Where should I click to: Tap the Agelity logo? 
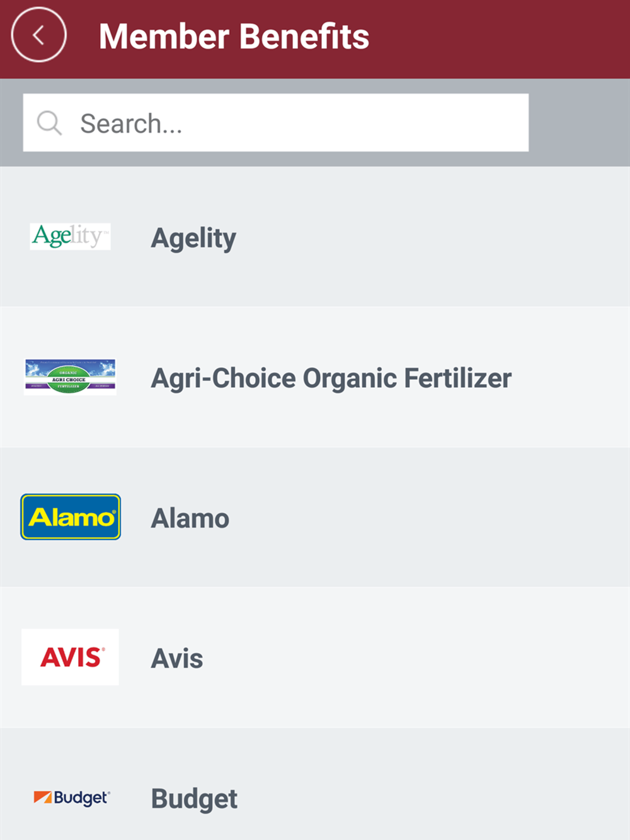70,237
